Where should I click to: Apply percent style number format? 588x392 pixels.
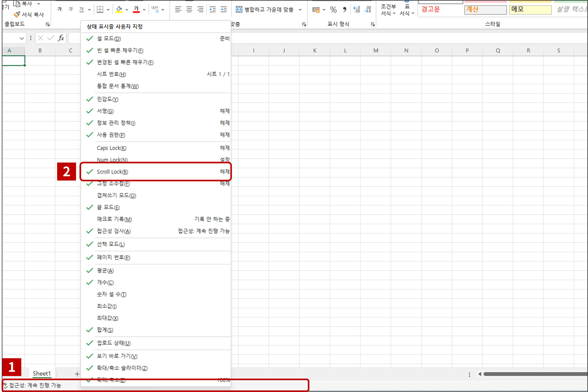[x=333, y=10]
